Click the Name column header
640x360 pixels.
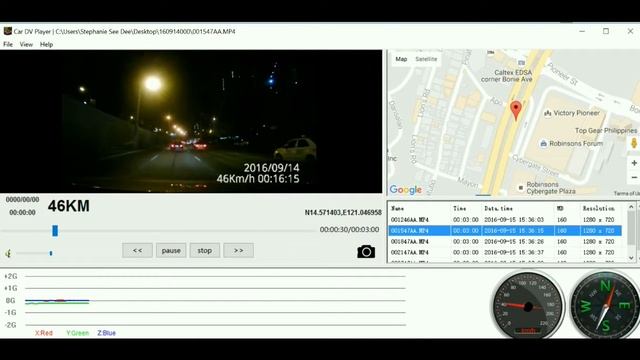pos(398,208)
